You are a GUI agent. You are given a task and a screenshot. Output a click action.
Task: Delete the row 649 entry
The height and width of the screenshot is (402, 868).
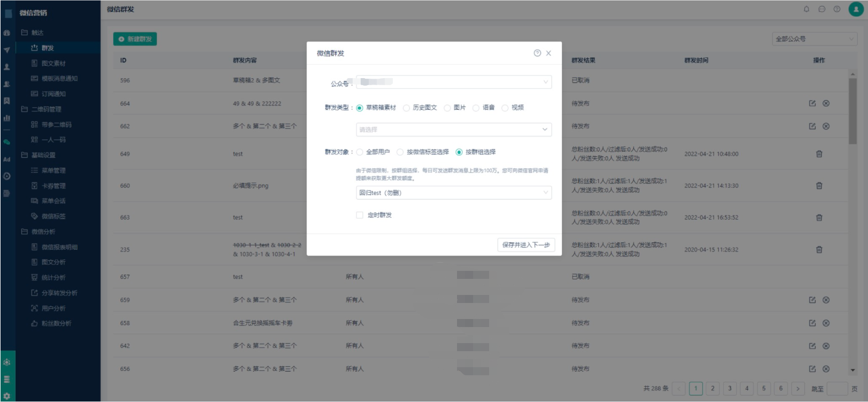(819, 154)
